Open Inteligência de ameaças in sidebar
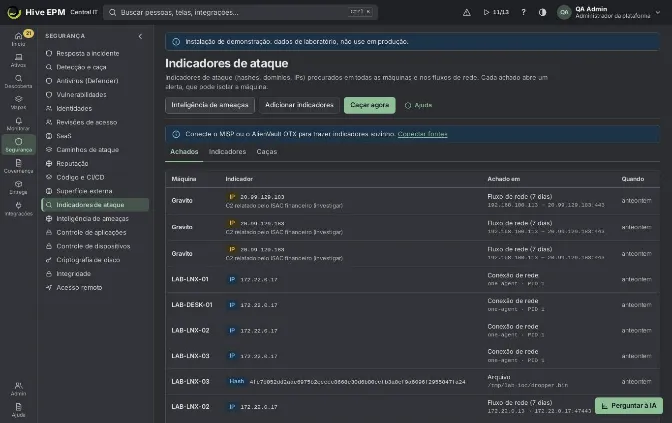672x423 pixels. click(x=92, y=219)
